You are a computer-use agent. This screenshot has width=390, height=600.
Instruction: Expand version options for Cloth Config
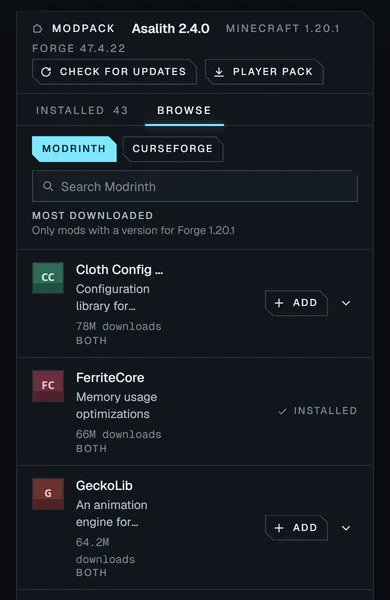point(346,303)
